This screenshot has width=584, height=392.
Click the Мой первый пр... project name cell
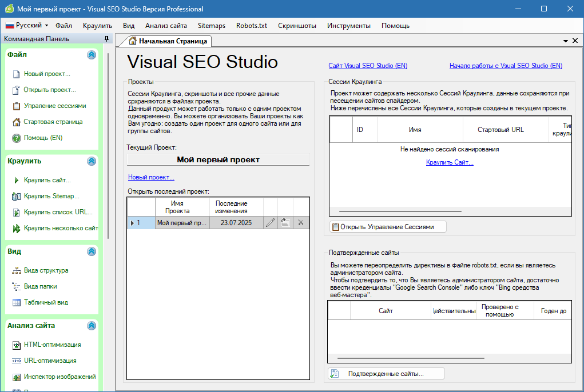click(x=182, y=223)
